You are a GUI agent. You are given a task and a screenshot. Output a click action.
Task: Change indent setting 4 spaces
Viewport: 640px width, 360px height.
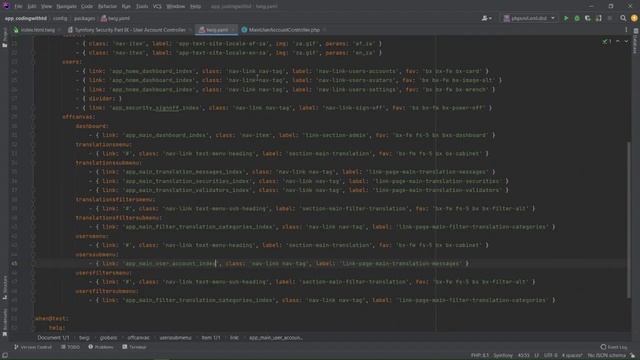coord(572,356)
